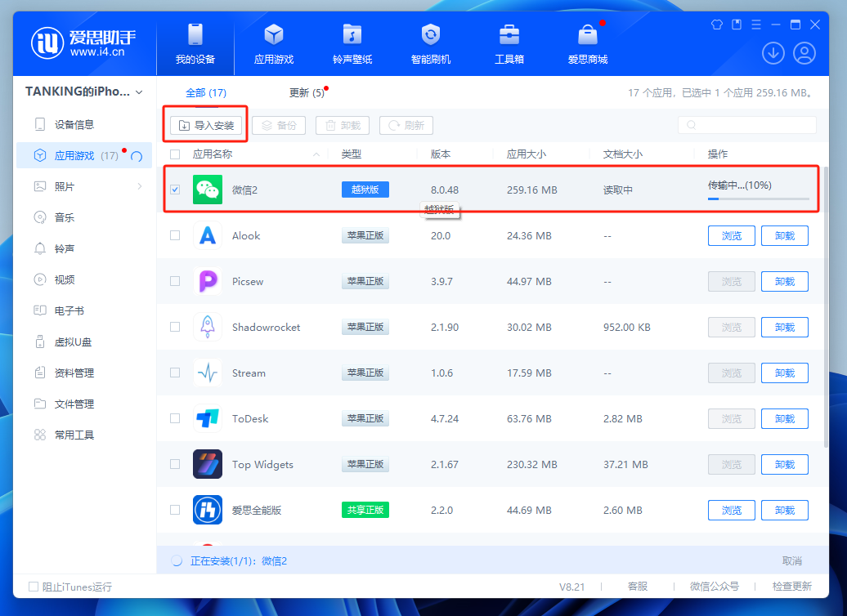Image resolution: width=847 pixels, height=616 pixels.
Task: Select 应用游戏 (17) in sidebar
Action: point(83,155)
